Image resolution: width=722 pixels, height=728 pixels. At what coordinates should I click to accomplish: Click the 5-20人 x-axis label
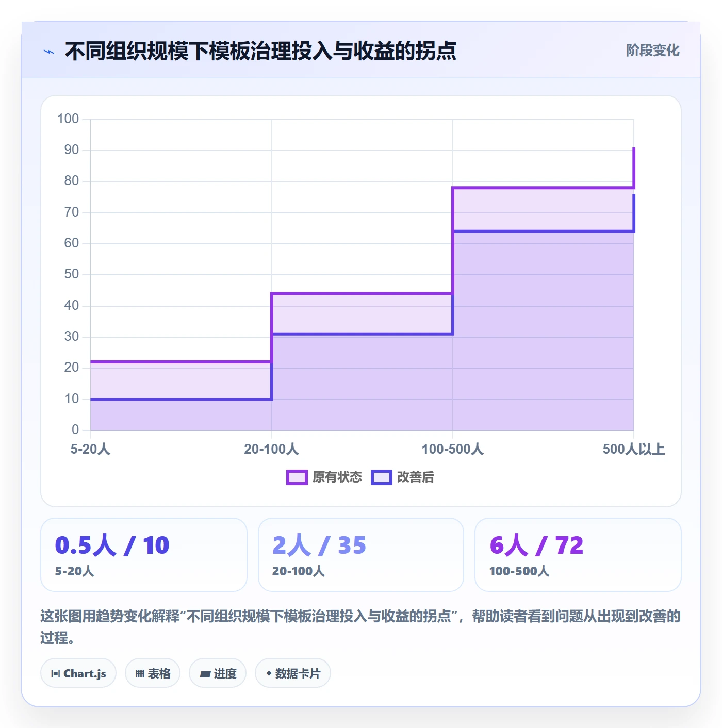(x=90, y=449)
